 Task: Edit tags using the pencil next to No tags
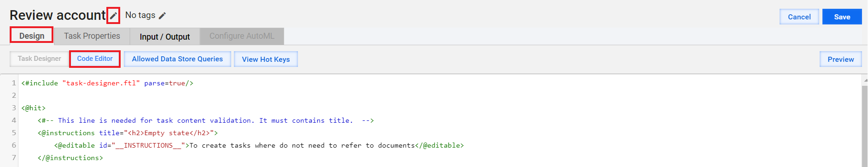pyautogui.click(x=162, y=16)
